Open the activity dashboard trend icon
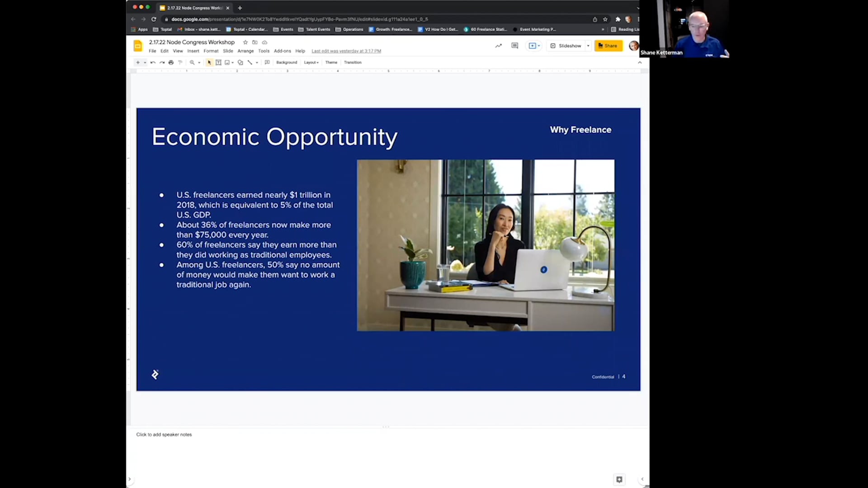Viewport: 868px width, 488px height. pos(498,46)
